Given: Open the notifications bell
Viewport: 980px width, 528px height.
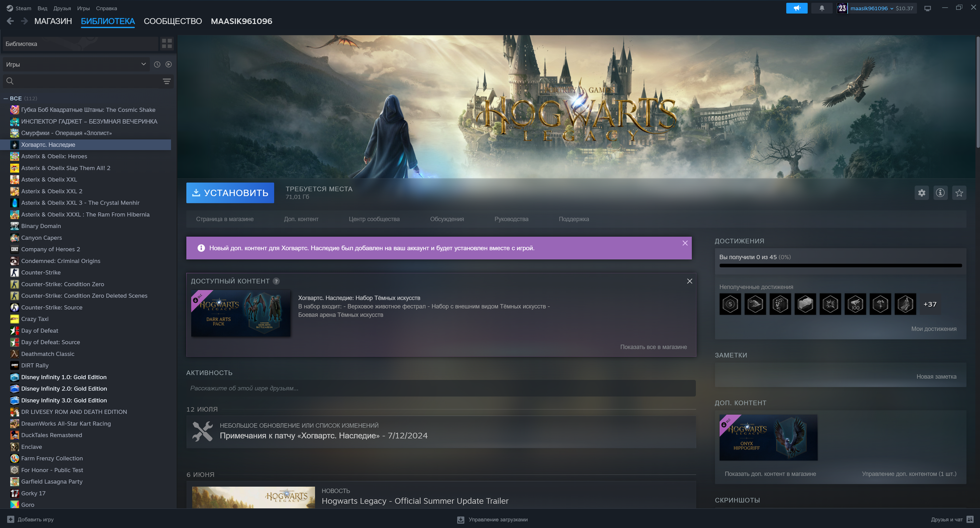Looking at the screenshot, I should (x=822, y=8).
